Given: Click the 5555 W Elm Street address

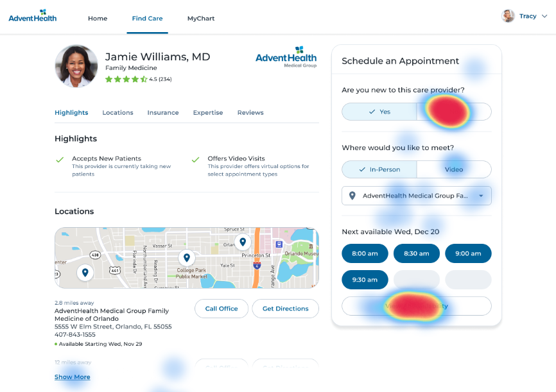Looking at the screenshot, I should click(x=113, y=327).
